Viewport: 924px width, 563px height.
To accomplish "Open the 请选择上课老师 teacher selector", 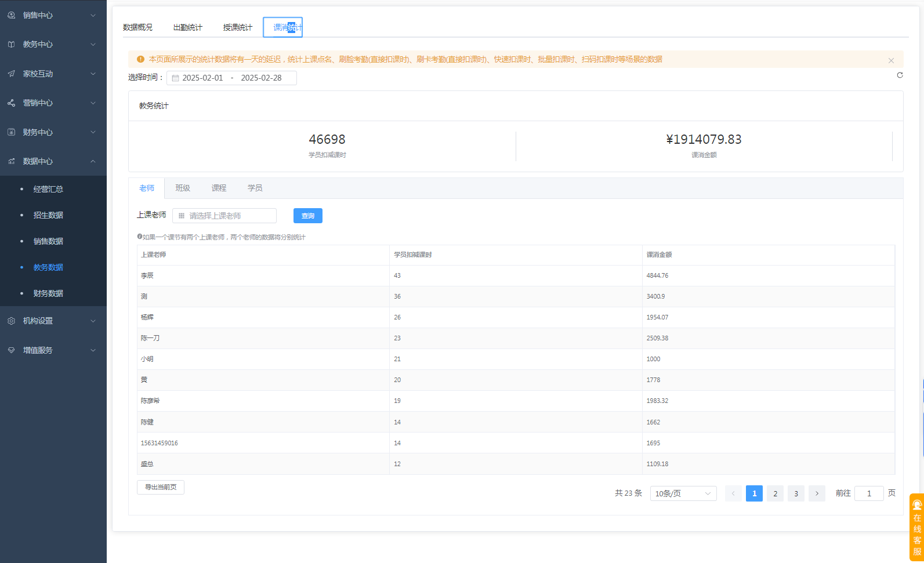I will click(x=224, y=216).
